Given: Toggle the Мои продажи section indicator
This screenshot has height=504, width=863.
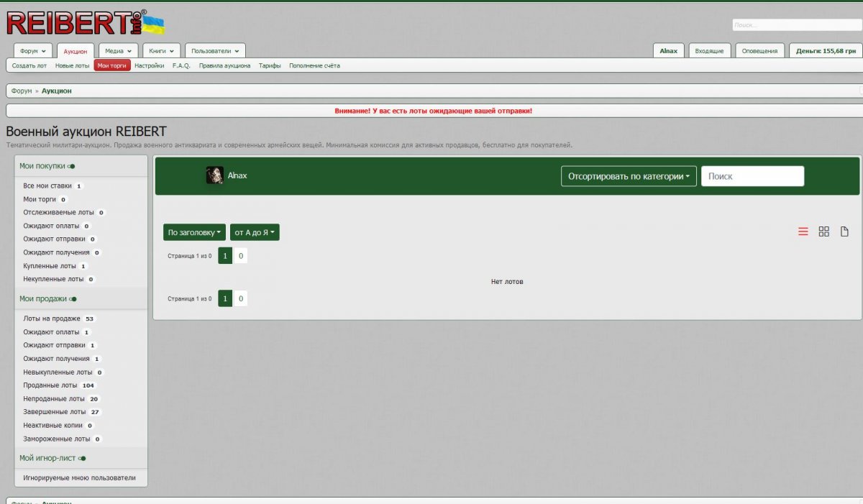Looking at the screenshot, I should tap(73, 299).
